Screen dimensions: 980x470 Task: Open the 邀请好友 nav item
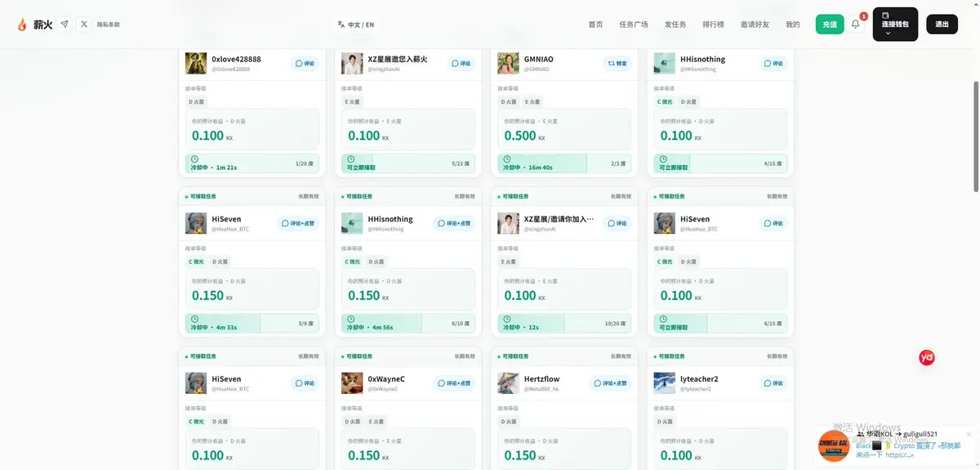click(x=755, y=25)
